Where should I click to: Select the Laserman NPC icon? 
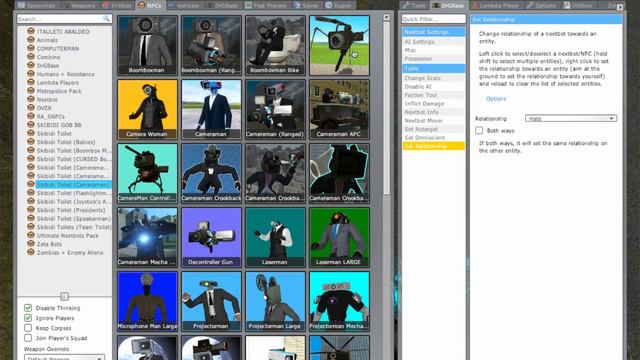[x=276, y=238]
